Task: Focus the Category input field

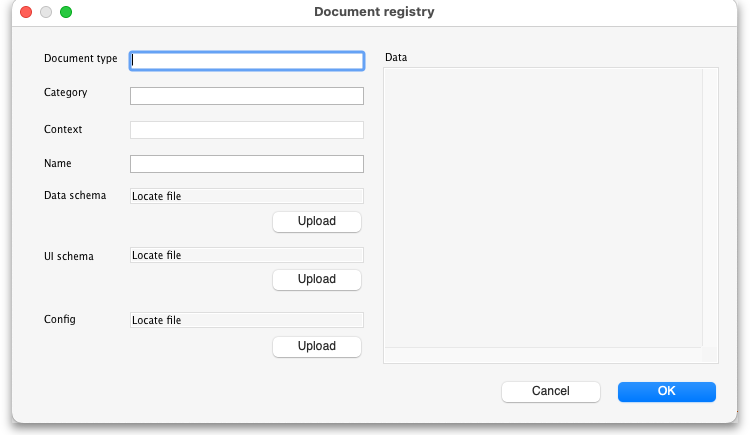Action: [247, 96]
